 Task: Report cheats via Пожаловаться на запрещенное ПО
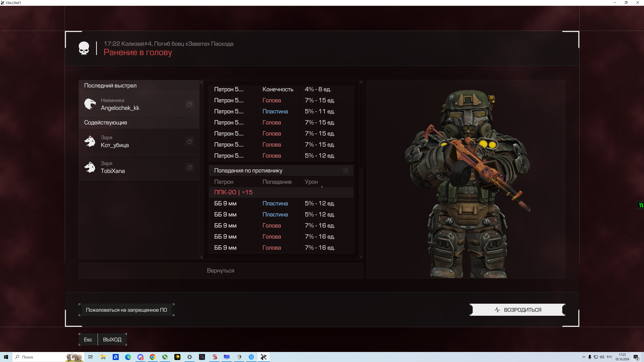pyautogui.click(x=127, y=310)
